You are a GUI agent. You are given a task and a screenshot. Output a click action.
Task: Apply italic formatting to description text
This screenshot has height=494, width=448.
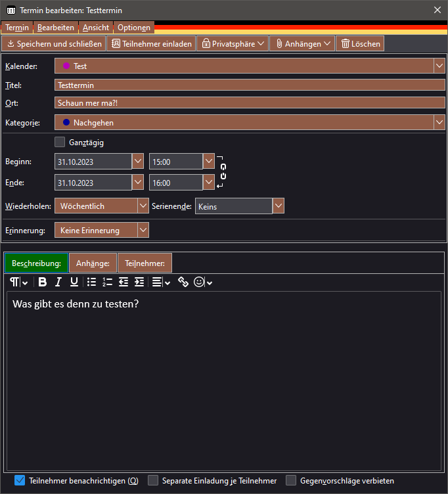[58, 282]
